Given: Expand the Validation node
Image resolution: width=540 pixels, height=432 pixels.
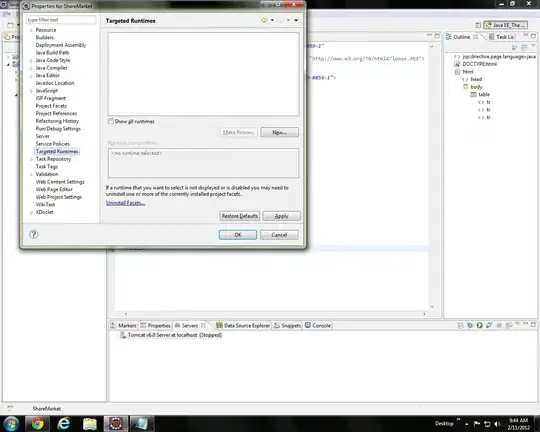Looking at the screenshot, I should 31,174.
